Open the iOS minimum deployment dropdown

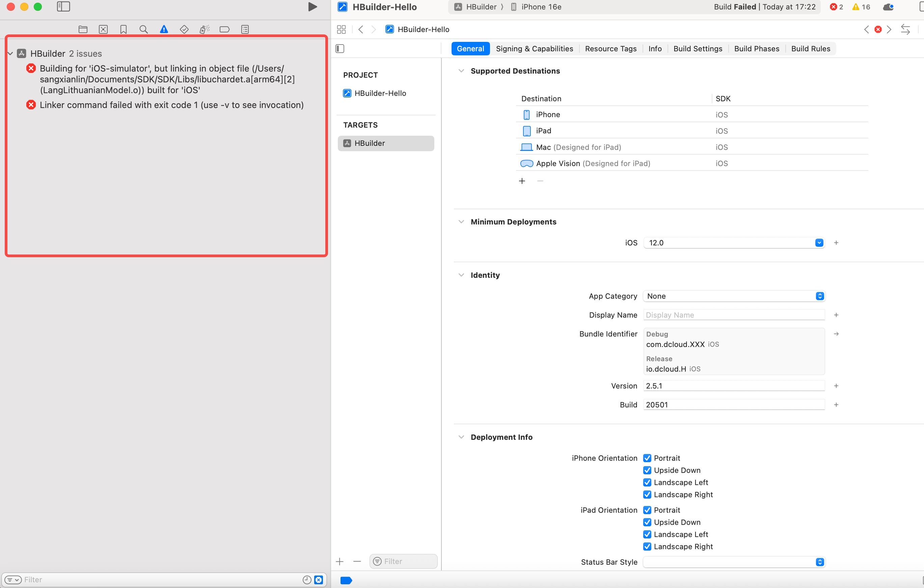pos(819,243)
